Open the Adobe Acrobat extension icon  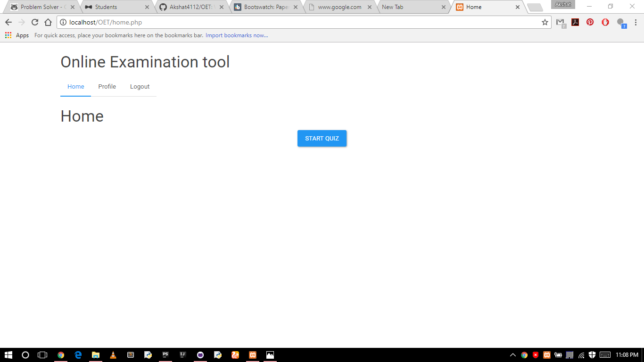[x=575, y=22]
